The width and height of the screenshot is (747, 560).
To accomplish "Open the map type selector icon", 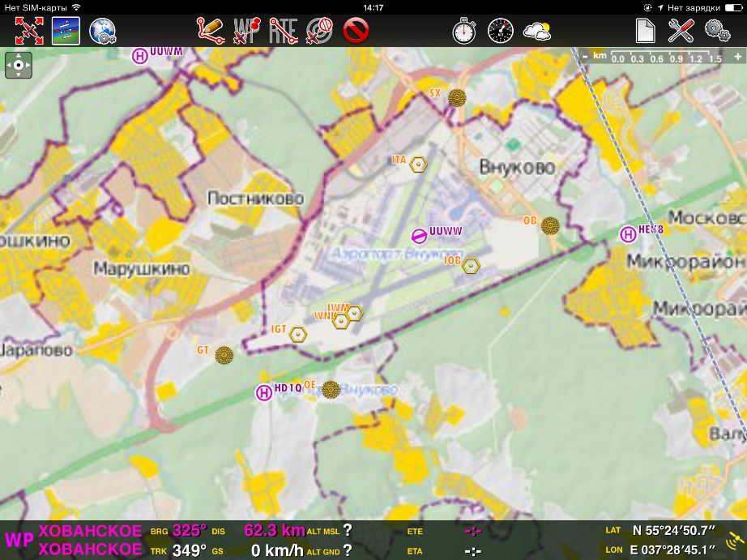I will click(66, 31).
